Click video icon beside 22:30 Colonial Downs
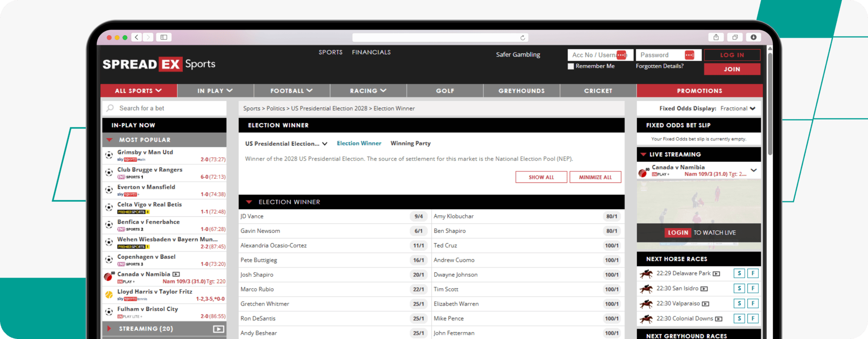Image resolution: width=868 pixels, height=339 pixels. [719, 319]
